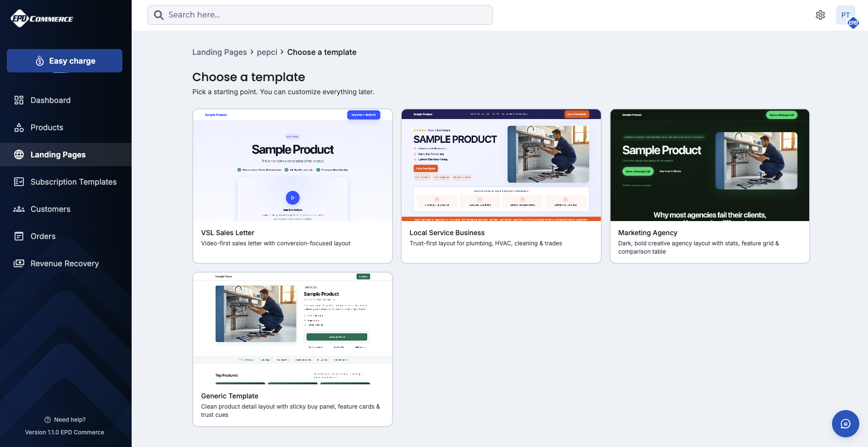Open the chat support bubble
This screenshot has width=868, height=447.
(846, 424)
